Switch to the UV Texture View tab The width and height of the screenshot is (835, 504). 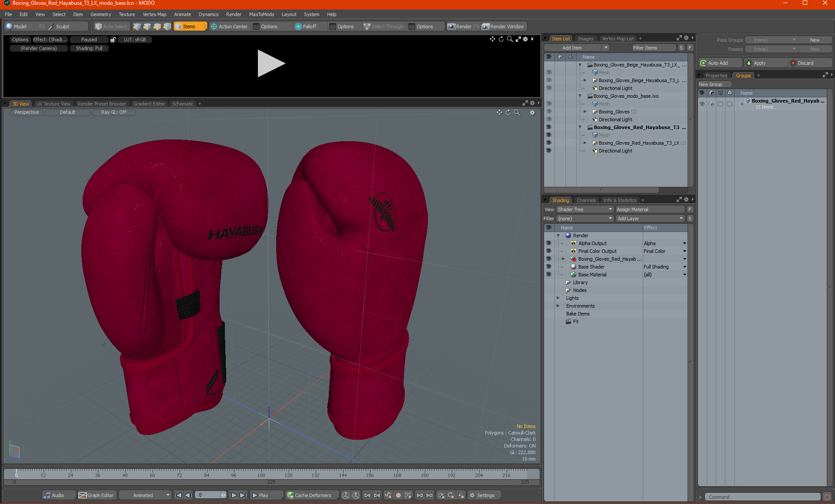pyautogui.click(x=53, y=104)
